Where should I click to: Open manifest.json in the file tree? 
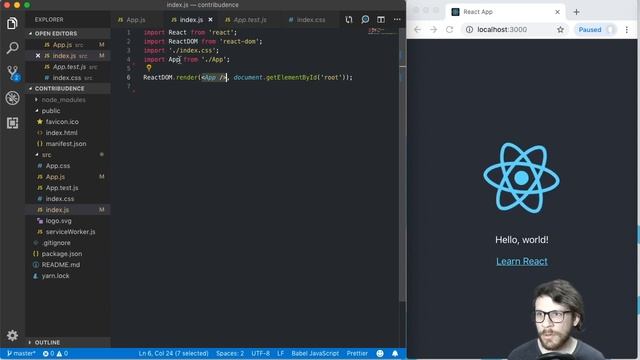click(x=67, y=144)
